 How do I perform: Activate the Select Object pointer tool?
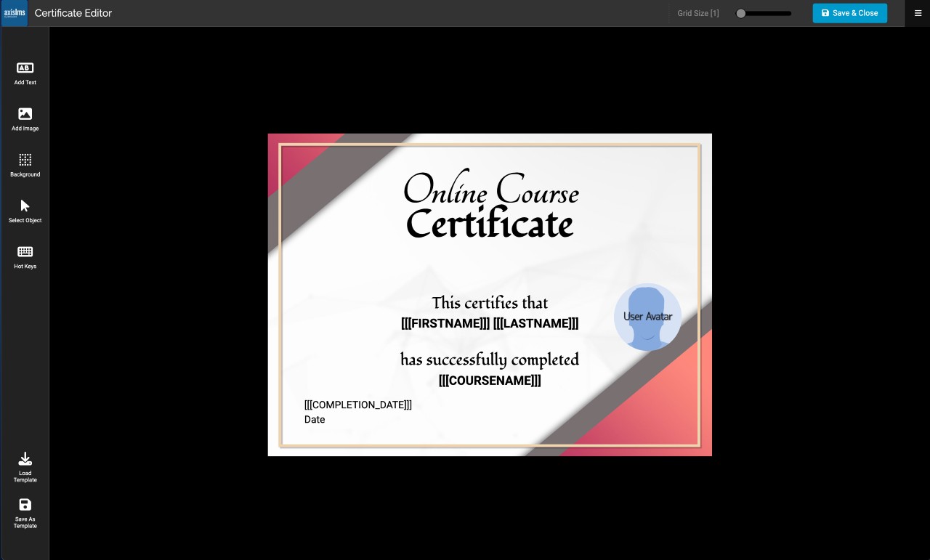(x=25, y=211)
